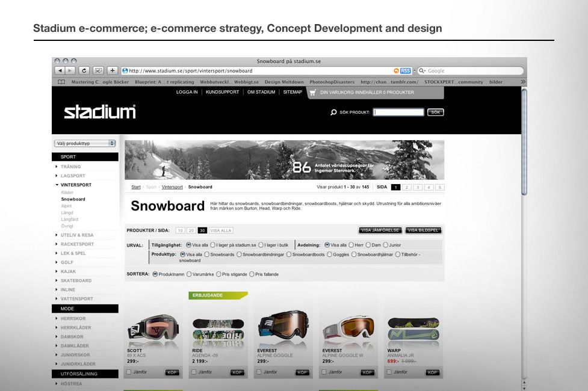
Task: Open OM STADIUM in top menu
Action: coord(261,92)
